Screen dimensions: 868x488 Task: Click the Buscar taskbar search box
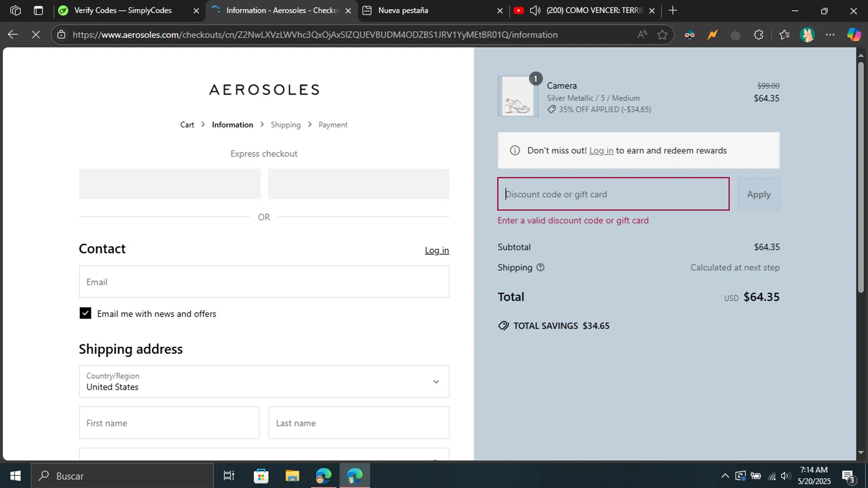pyautogui.click(x=122, y=476)
